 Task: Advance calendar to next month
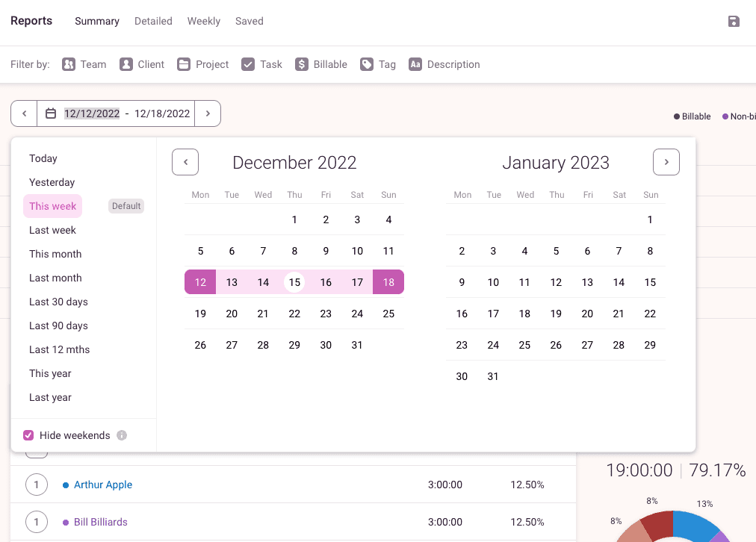(x=666, y=162)
